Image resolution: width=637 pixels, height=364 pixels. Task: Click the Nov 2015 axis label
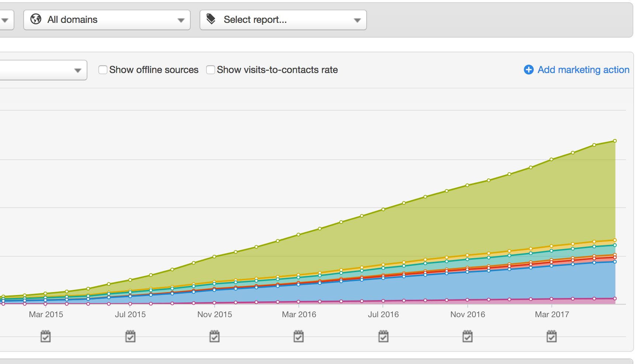[215, 315]
